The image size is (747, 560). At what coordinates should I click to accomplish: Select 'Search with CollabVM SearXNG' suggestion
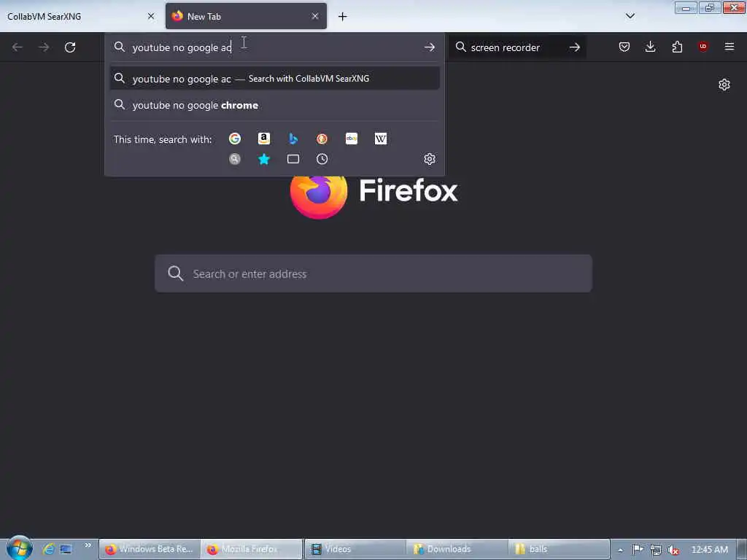tap(274, 79)
